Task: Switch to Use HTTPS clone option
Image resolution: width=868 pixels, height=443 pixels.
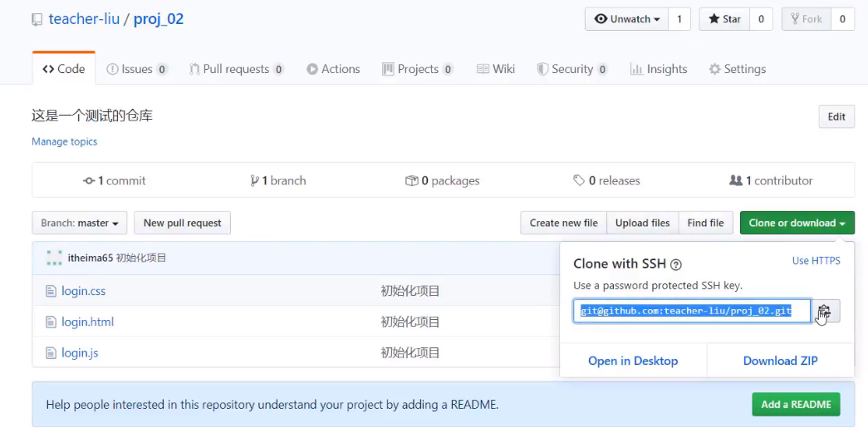Action: coord(816,260)
